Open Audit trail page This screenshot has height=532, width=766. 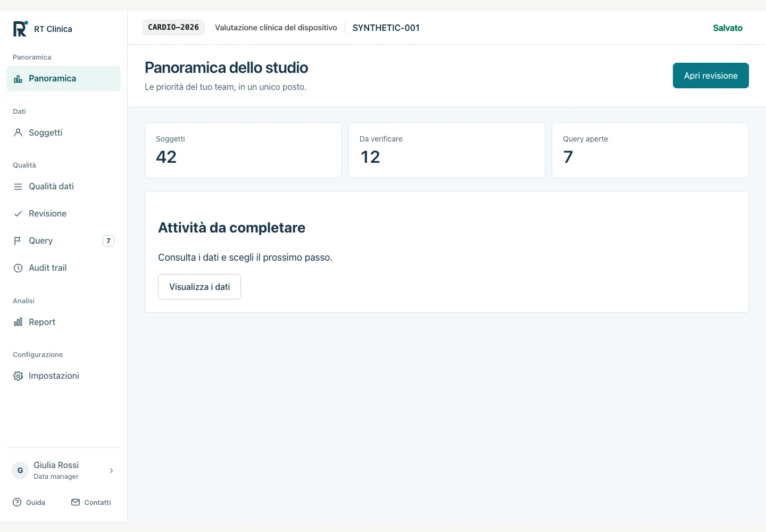tap(63, 268)
